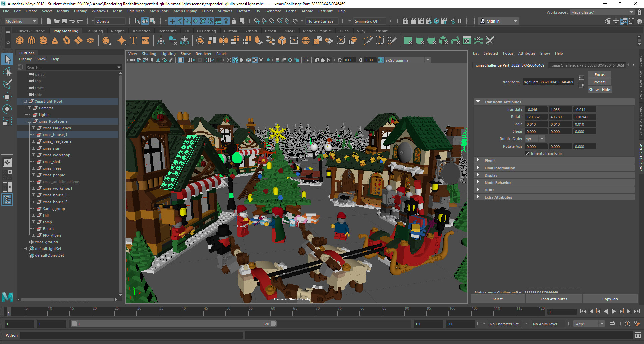This screenshot has width=644, height=344.
Task: Open a scene with the folder icon
Action: pyautogui.click(x=57, y=21)
